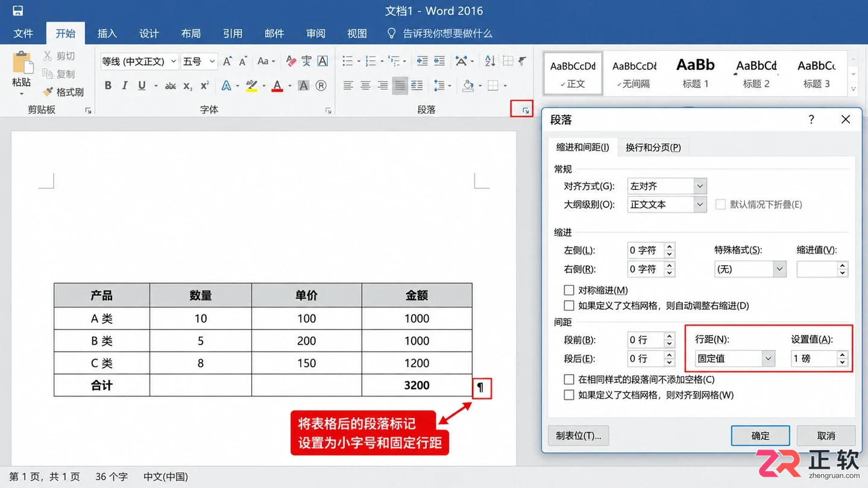Click the Bullets list icon
The image size is (868, 488).
pos(348,61)
